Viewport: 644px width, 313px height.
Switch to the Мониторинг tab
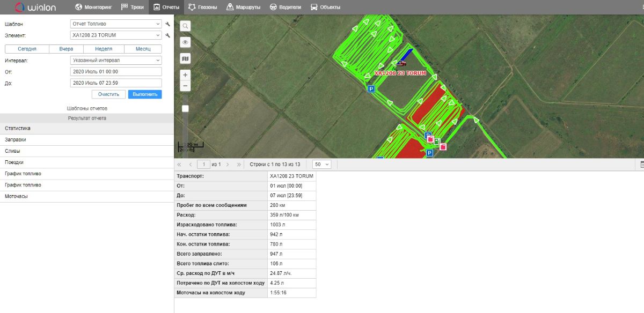coord(93,8)
